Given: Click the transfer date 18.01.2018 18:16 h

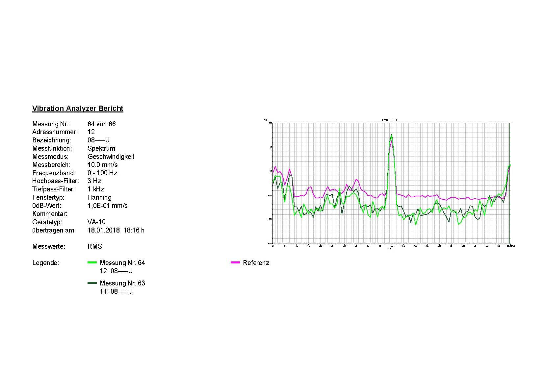Looking at the screenshot, I should [116, 230].
